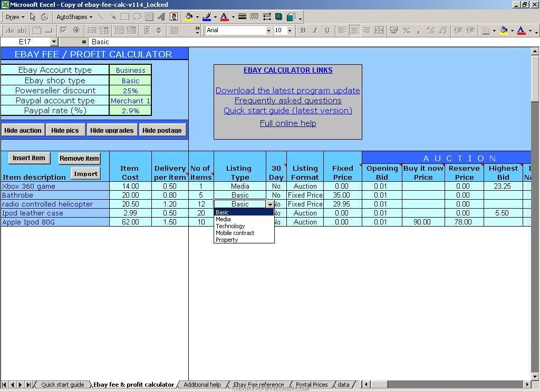The width and height of the screenshot is (540, 392).
Task: Switch to Quick start guide sheet tab
Action: point(63,385)
